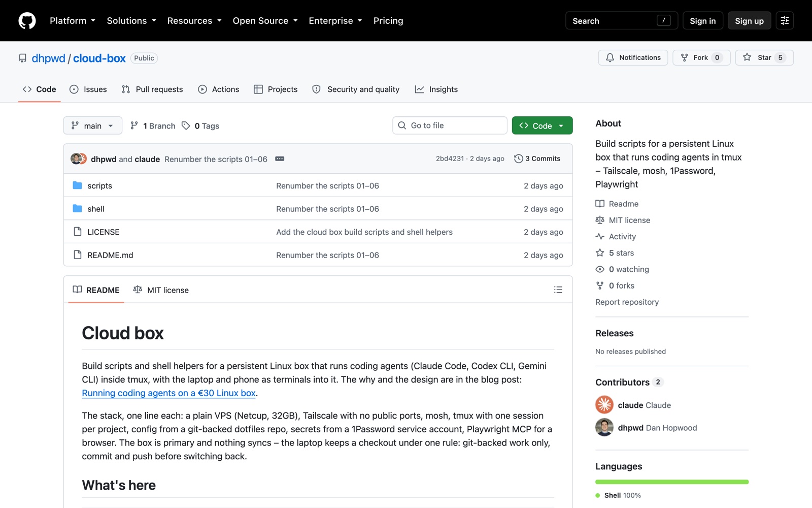812x508 pixels.
Task: Expand the Solutions menu
Action: click(131, 21)
